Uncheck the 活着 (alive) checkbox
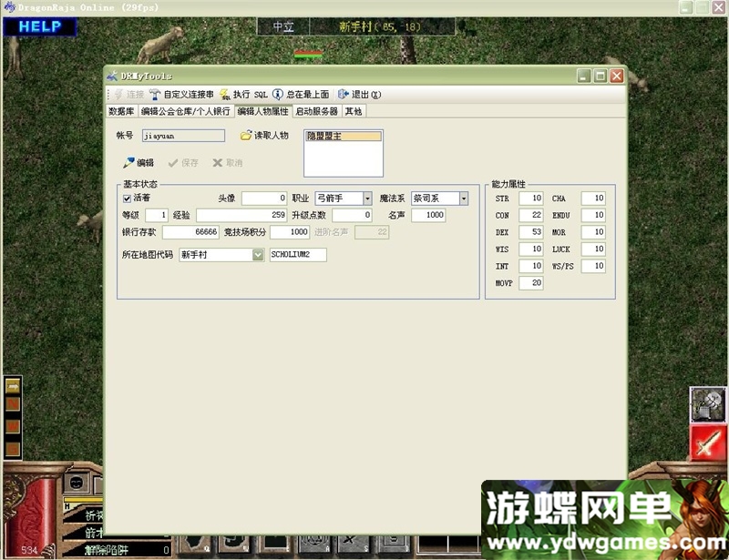 coord(127,198)
